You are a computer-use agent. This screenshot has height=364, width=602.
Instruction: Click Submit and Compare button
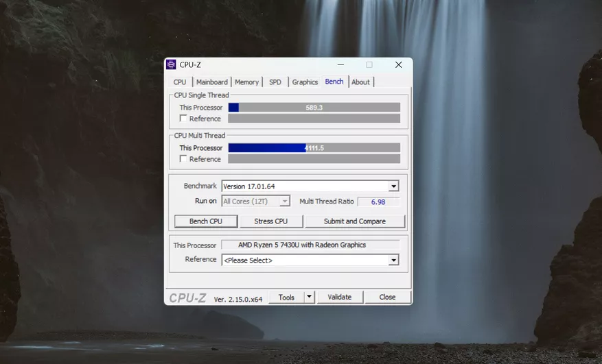point(354,221)
